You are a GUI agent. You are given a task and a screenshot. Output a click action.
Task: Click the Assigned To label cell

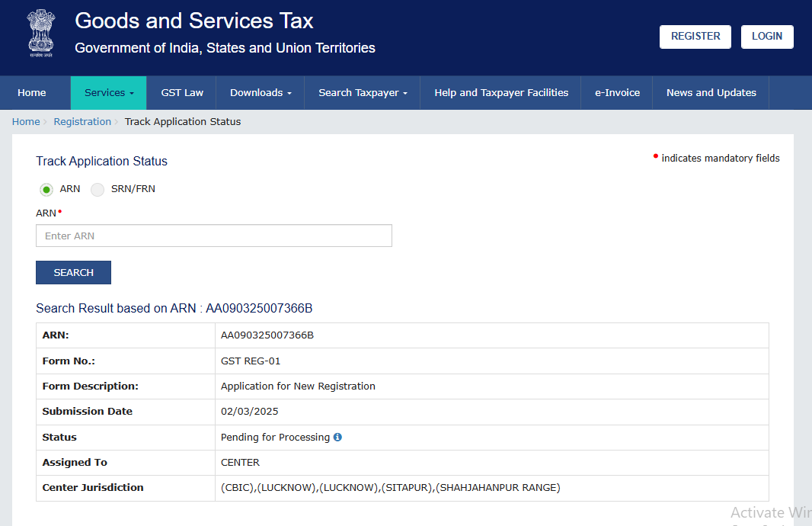(126, 463)
